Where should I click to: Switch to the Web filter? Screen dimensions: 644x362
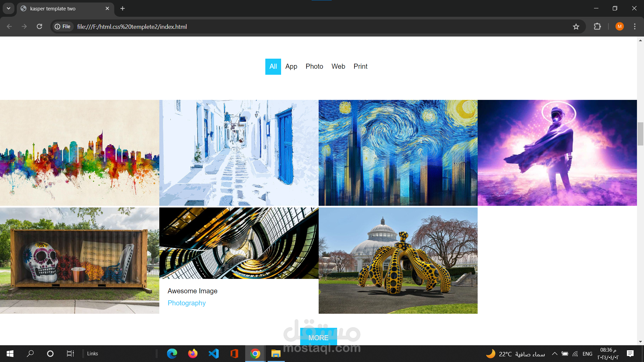[338, 66]
